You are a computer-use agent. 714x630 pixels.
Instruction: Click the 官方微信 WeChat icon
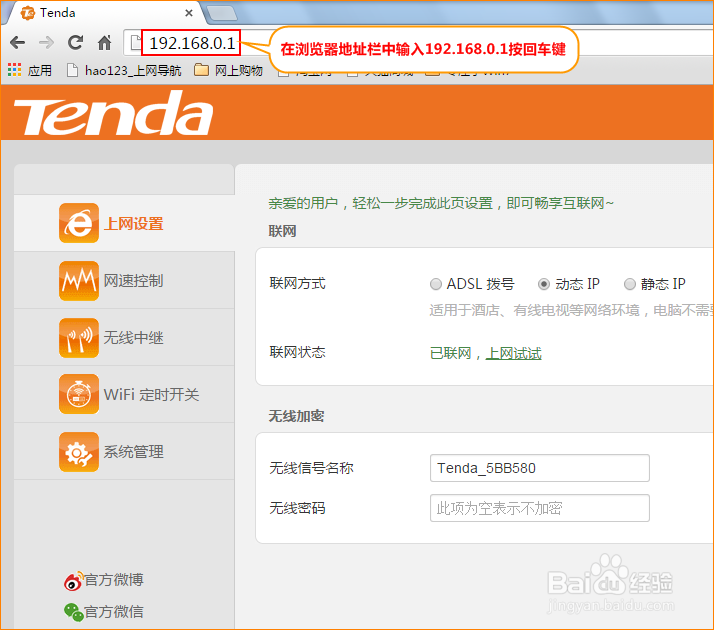[x=73, y=612]
